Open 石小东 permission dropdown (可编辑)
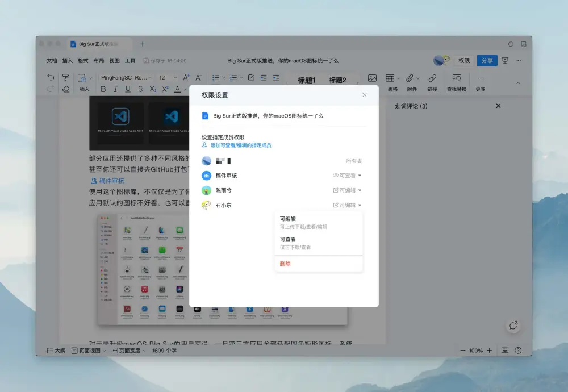The width and height of the screenshot is (568, 392). point(348,205)
